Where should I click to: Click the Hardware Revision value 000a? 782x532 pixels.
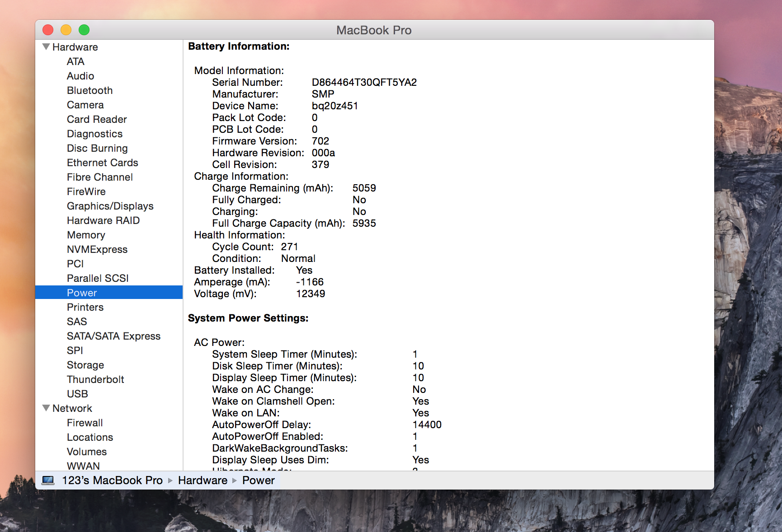323,153
